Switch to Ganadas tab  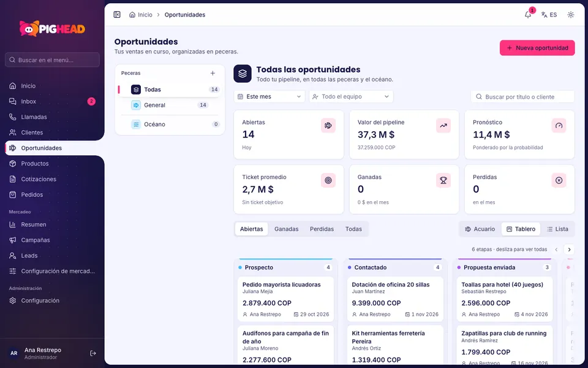point(287,229)
